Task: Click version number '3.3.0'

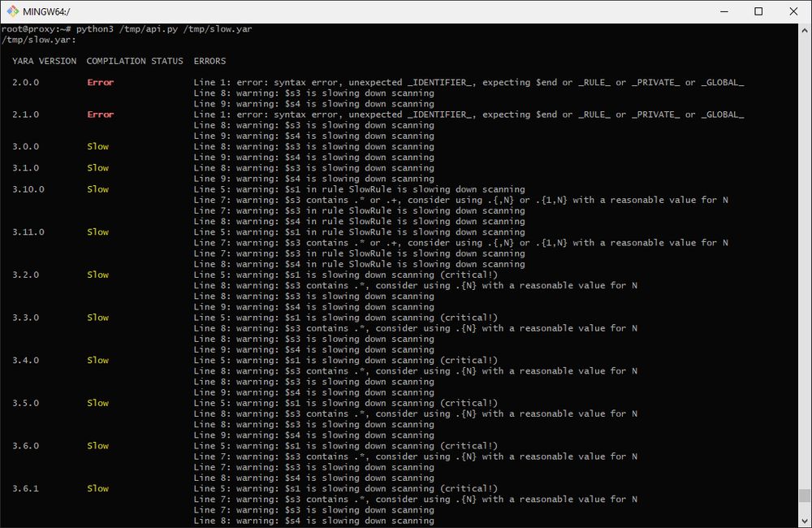Action: click(25, 318)
